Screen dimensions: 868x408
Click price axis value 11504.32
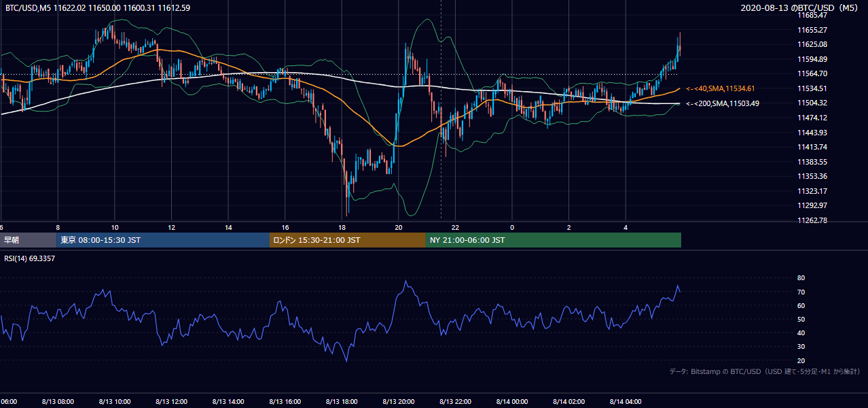tap(812, 103)
